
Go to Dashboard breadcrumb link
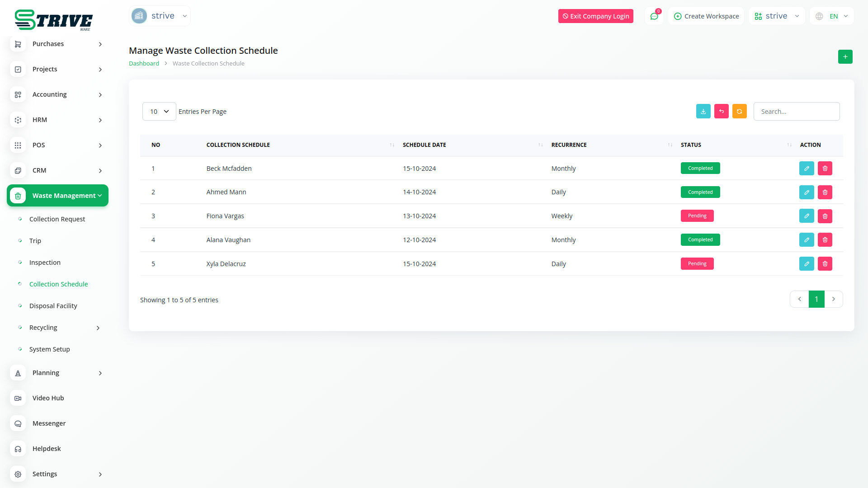[144, 64]
